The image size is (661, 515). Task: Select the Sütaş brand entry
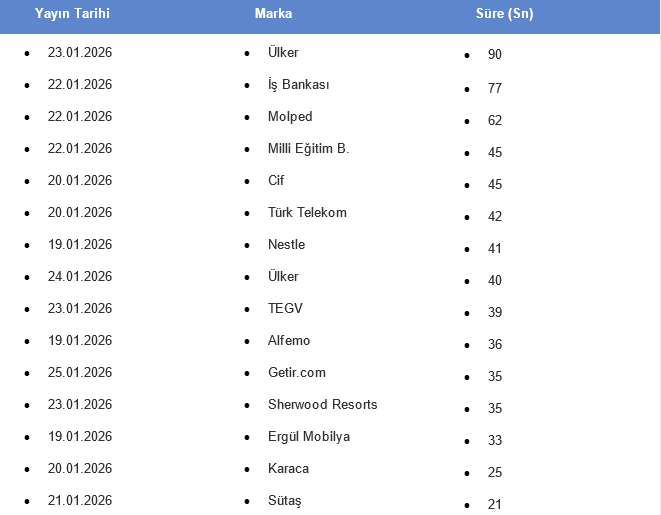coord(284,501)
